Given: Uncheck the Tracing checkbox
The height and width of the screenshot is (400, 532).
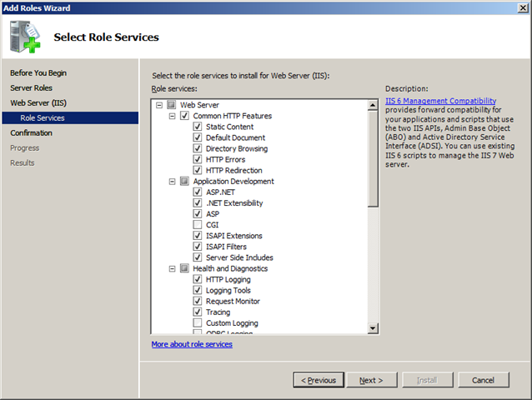Looking at the screenshot, I should (198, 312).
